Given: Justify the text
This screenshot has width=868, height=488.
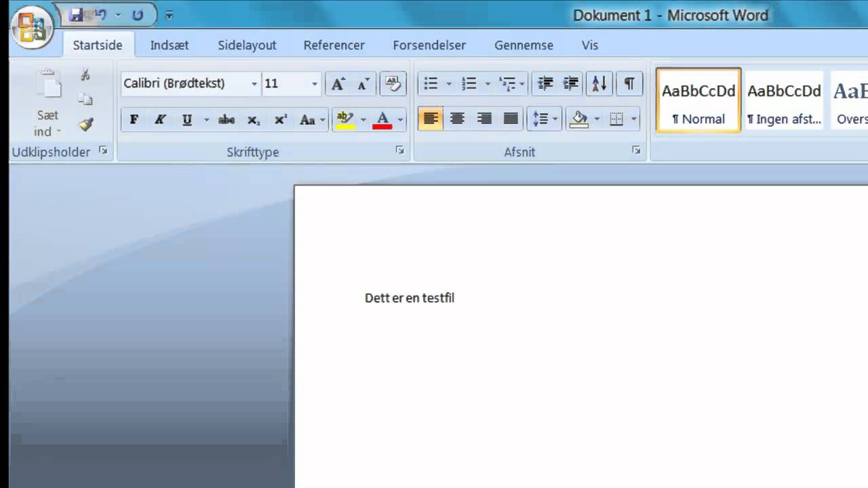Looking at the screenshot, I should click(511, 120).
